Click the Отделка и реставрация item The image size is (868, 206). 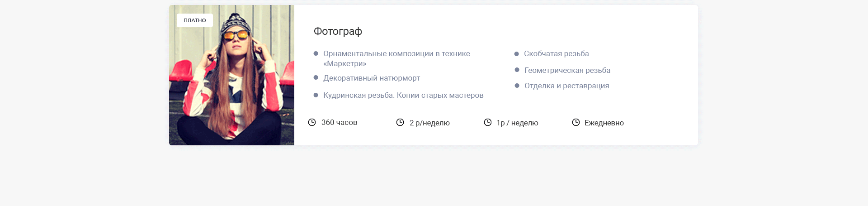click(x=566, y=86)
